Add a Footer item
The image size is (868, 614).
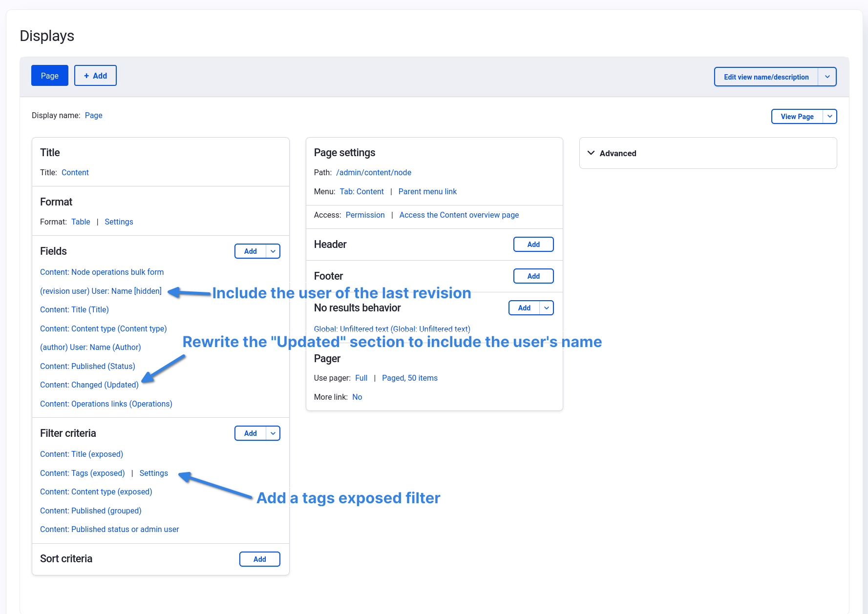[533, 276]
